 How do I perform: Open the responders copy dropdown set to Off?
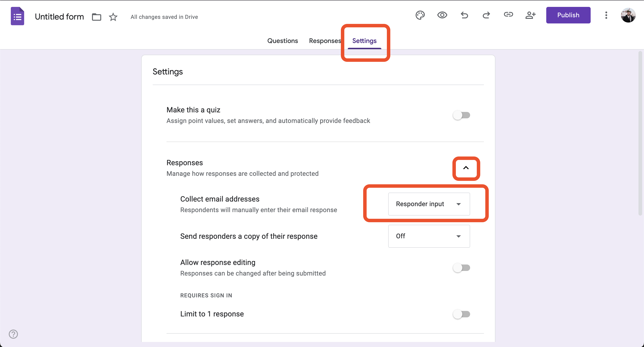(429, 236)
